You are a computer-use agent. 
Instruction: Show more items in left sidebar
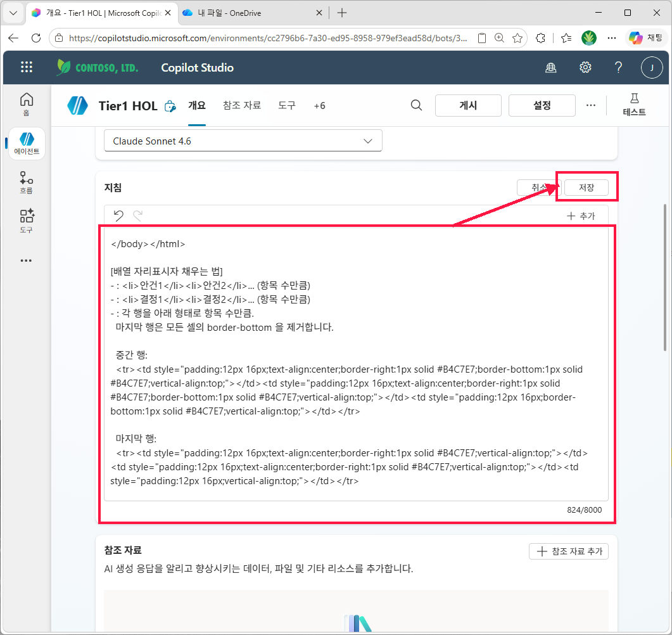(26, 260)
